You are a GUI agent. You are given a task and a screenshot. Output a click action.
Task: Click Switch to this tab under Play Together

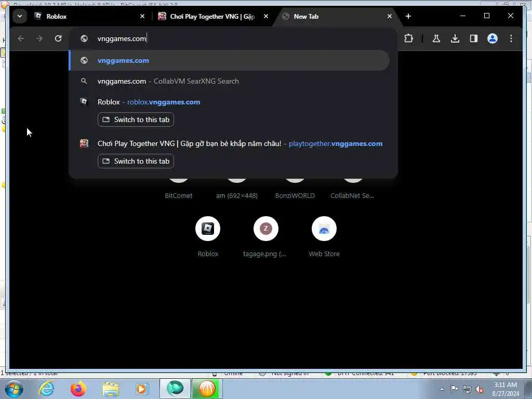pyautogui.click(x=136, y=161)
